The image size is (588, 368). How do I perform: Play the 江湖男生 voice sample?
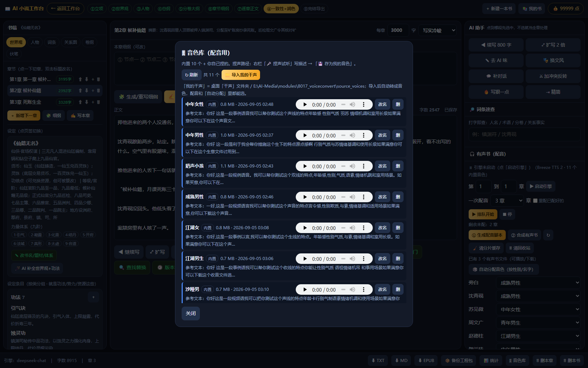click(305, 259)
